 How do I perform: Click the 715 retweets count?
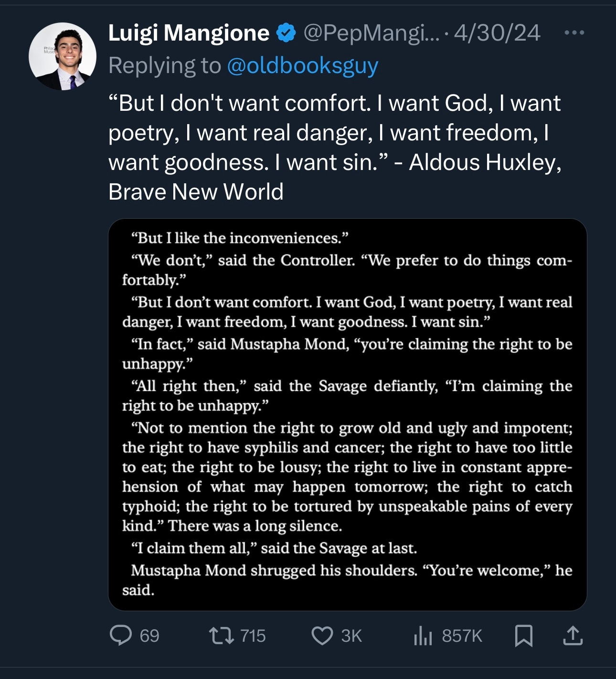[x=253, y=636]
